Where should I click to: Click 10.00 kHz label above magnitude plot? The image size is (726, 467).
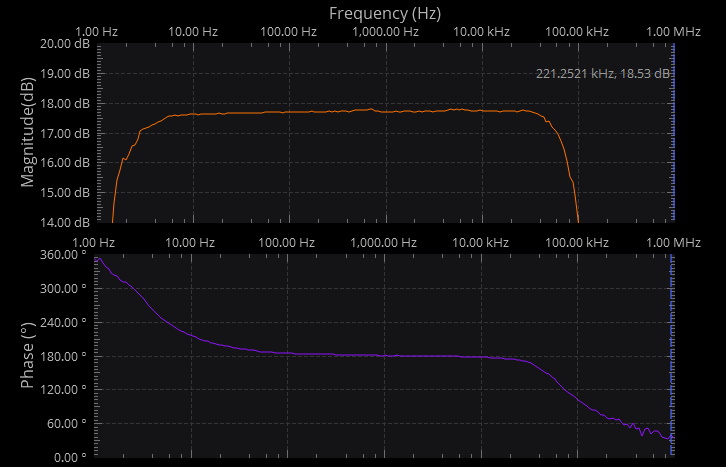(481, 32)
